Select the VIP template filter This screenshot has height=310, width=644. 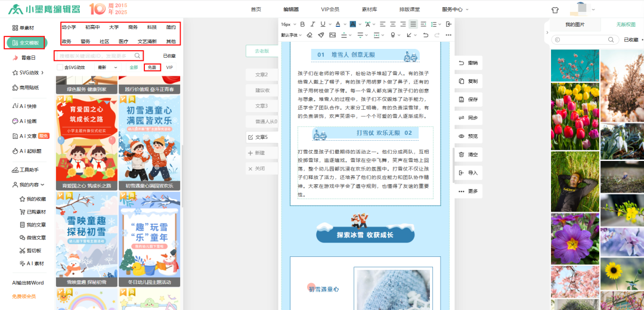[170, 67]
